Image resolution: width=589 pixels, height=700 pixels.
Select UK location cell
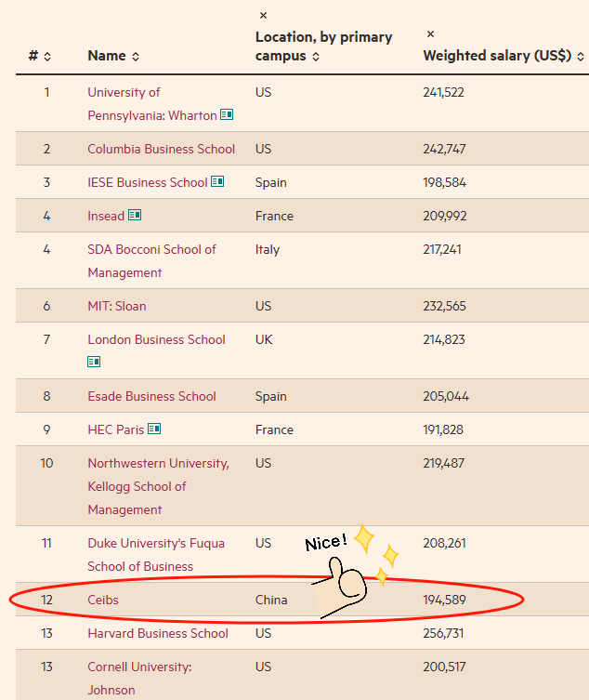click(x=264, y=339)
